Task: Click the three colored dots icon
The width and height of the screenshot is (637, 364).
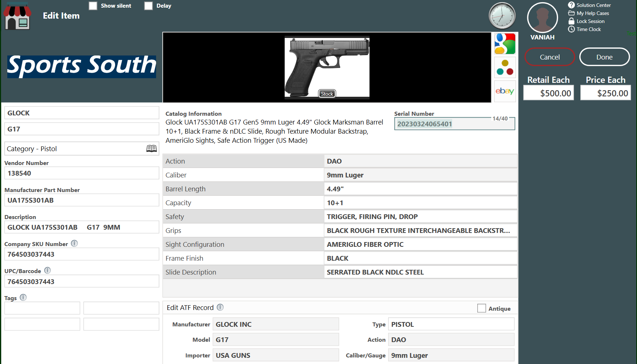Action: tap(505, 67)
